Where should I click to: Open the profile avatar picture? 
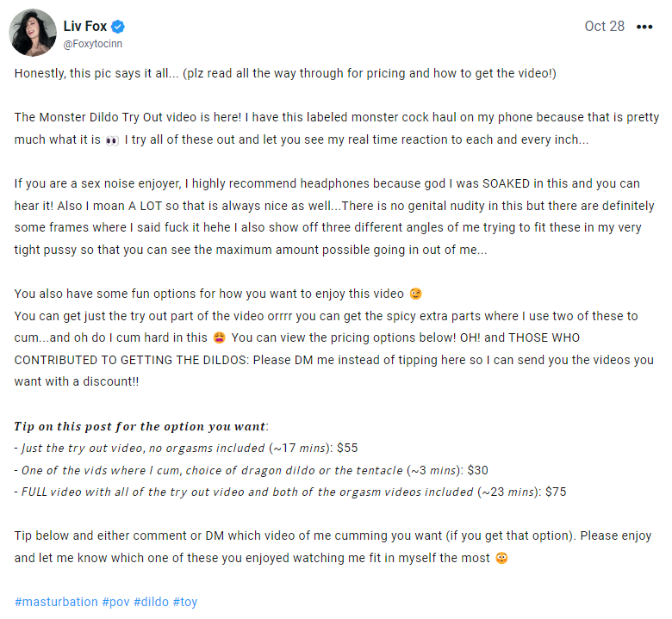33,33
